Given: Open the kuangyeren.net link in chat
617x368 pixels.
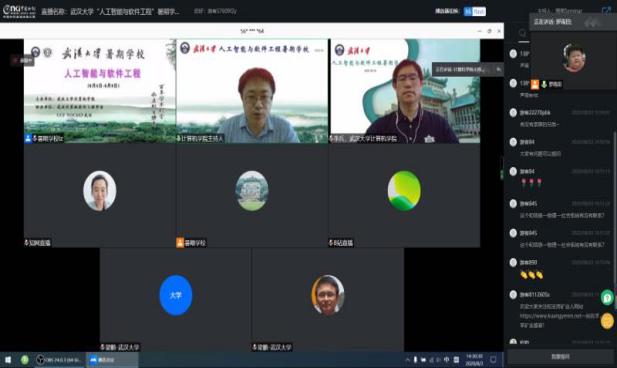Looking at the screenshot, I should (x=559, y=316).
